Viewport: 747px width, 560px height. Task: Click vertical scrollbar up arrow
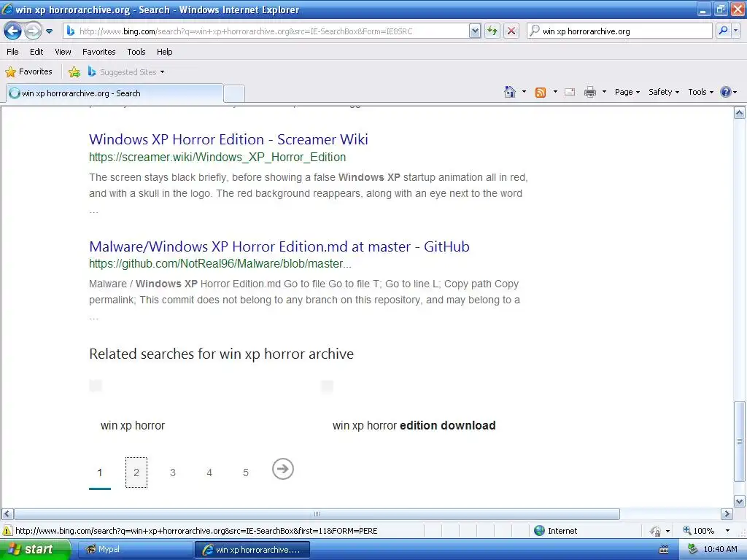click(740, 113)
